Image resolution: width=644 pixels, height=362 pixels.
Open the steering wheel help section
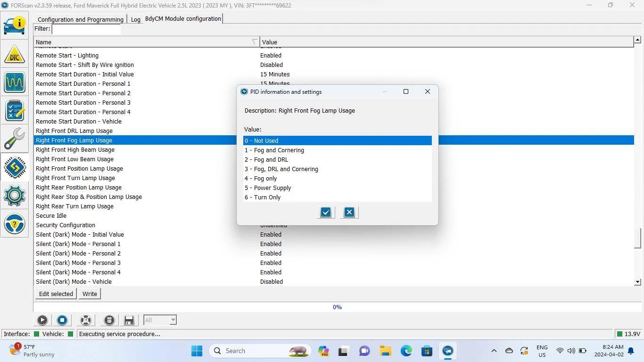15,224
